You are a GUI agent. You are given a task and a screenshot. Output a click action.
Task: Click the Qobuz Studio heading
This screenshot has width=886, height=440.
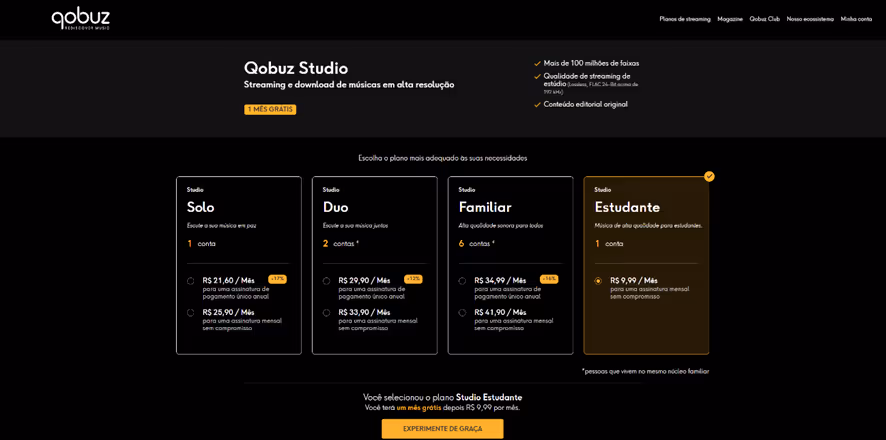(296, 68)
